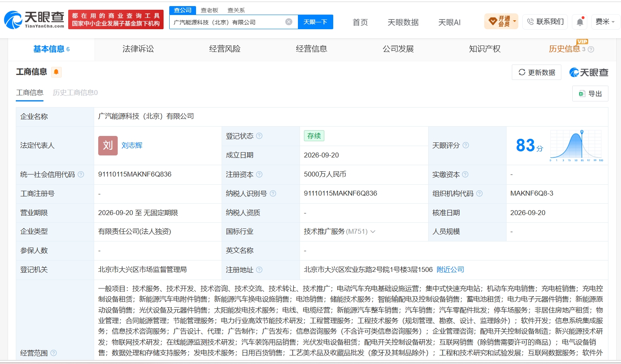Click the help icon next to 组织机构代码
Screen dimensions: 621x364
[479, 194]
